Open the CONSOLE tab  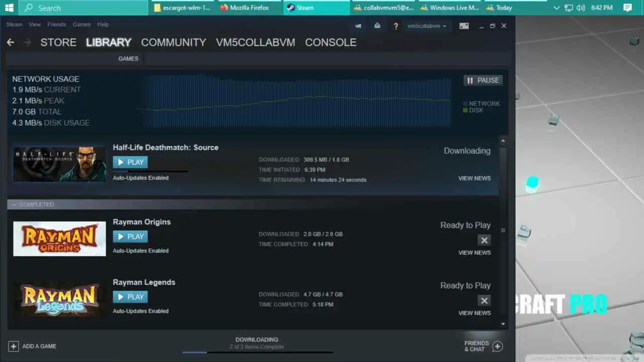(x=331, y=42)
